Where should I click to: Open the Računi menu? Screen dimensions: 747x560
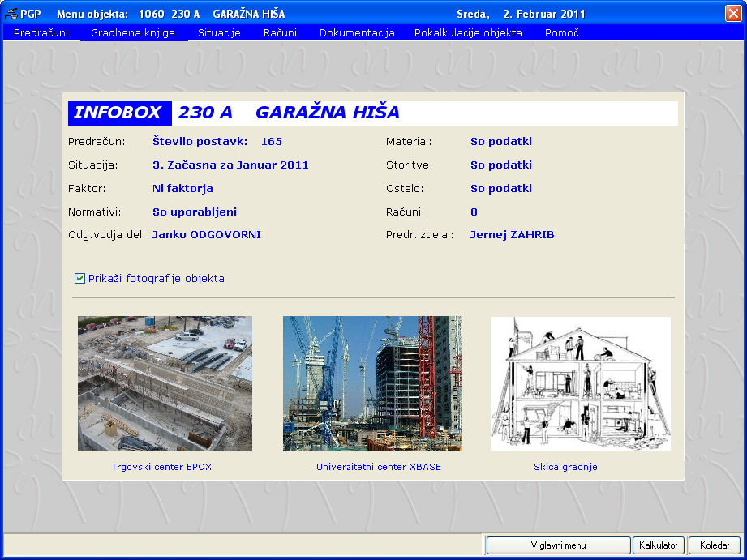[x=280, y=33]
